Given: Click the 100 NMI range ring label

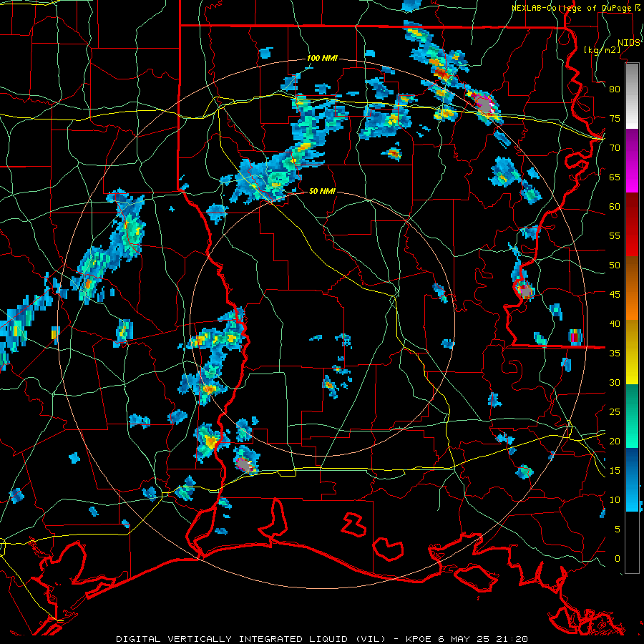Looking at the screenshot, I should click(322, 58).
